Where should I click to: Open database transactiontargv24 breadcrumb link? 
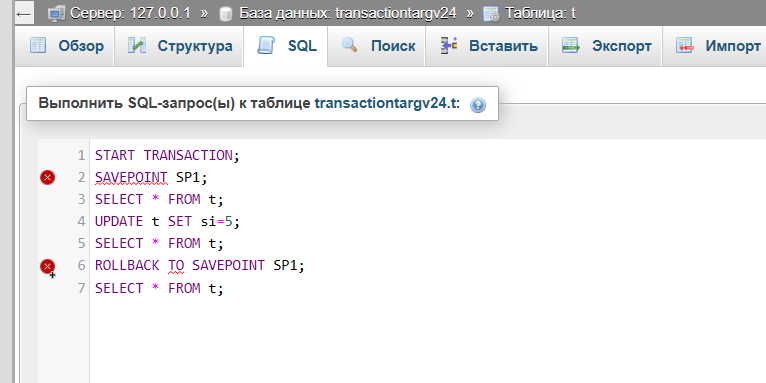348,14
